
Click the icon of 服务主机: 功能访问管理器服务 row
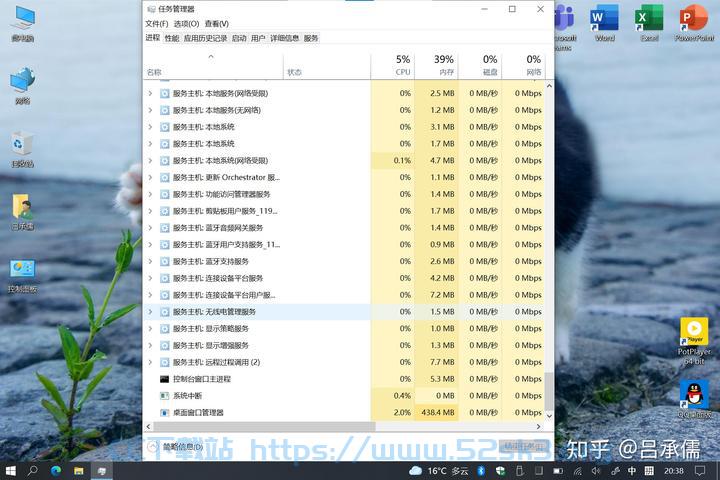164,194
